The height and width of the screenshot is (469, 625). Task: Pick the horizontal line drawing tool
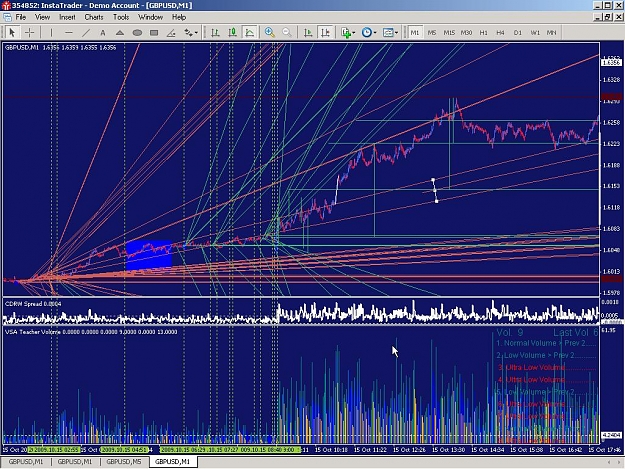(x=69, y=33)
